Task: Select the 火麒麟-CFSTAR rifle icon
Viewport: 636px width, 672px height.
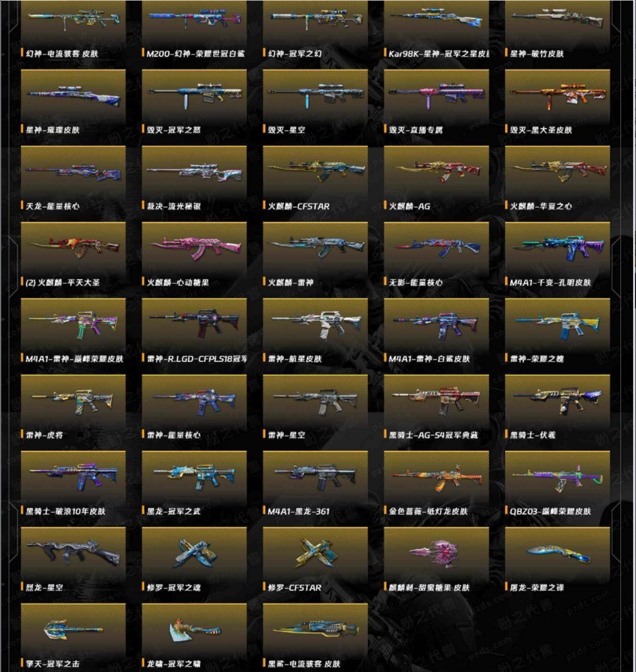Action: (315, 170)
